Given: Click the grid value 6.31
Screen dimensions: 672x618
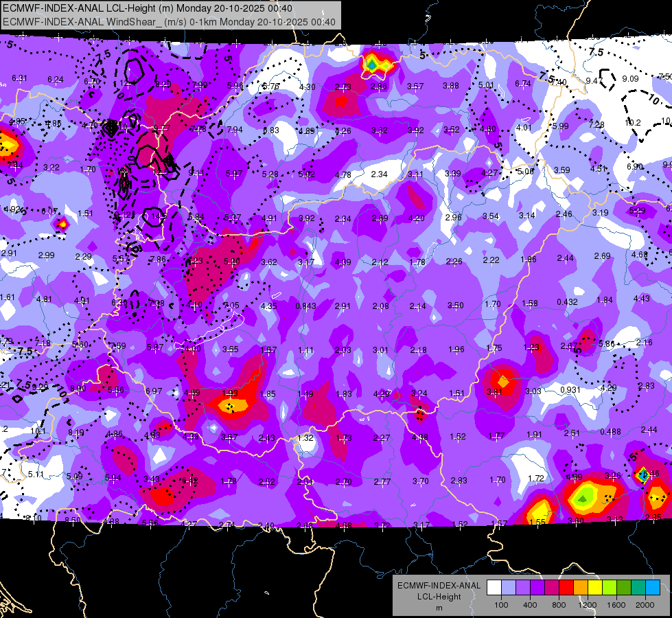Looking at the screenshot, I should 19,78.
